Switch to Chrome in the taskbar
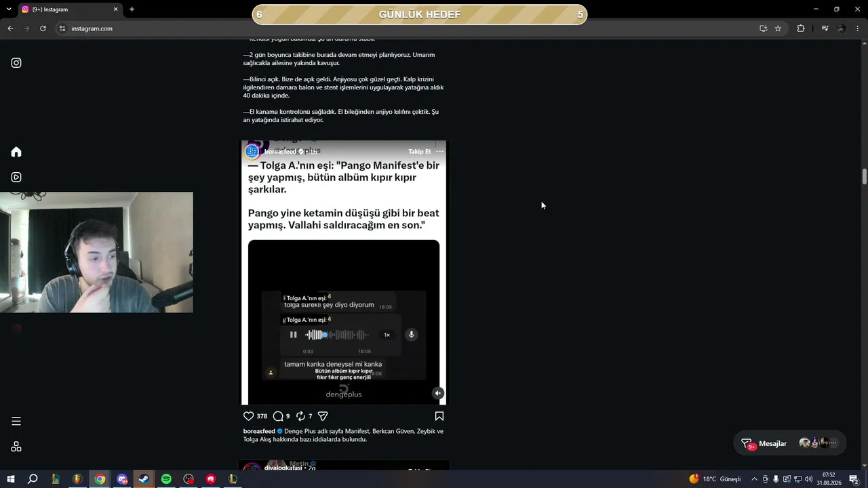 click(100, 479)
